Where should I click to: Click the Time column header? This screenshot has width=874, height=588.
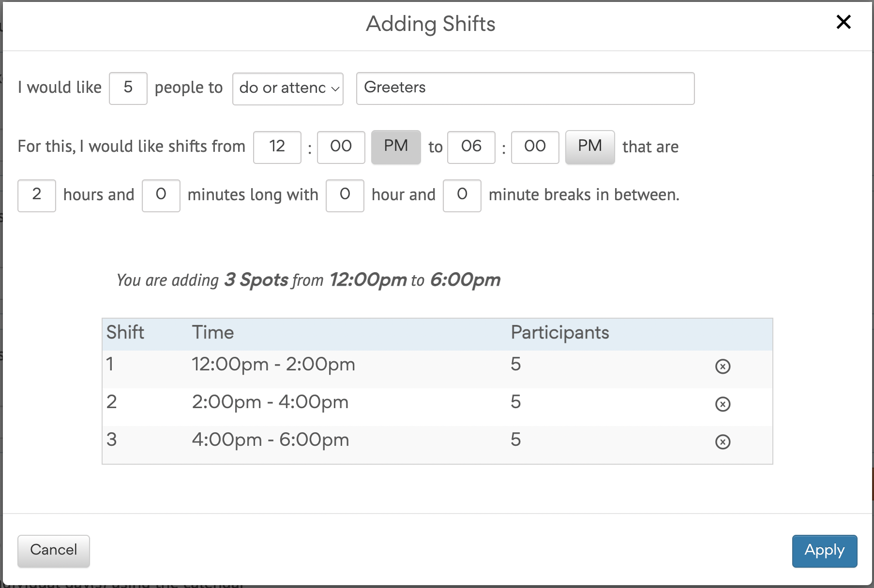click(x=213, y=333)
